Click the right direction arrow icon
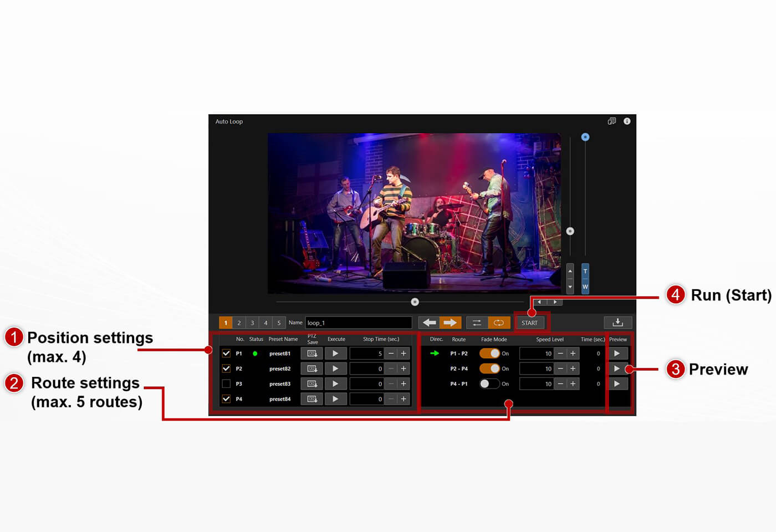The height and width of the screenshot is (532, 776). click(x=450, y=322)
